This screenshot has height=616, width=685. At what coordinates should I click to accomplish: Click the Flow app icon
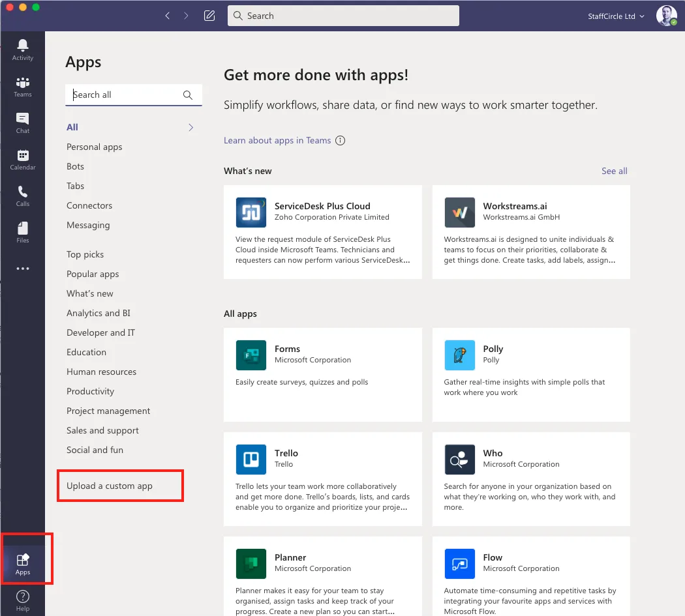(459, 564)
